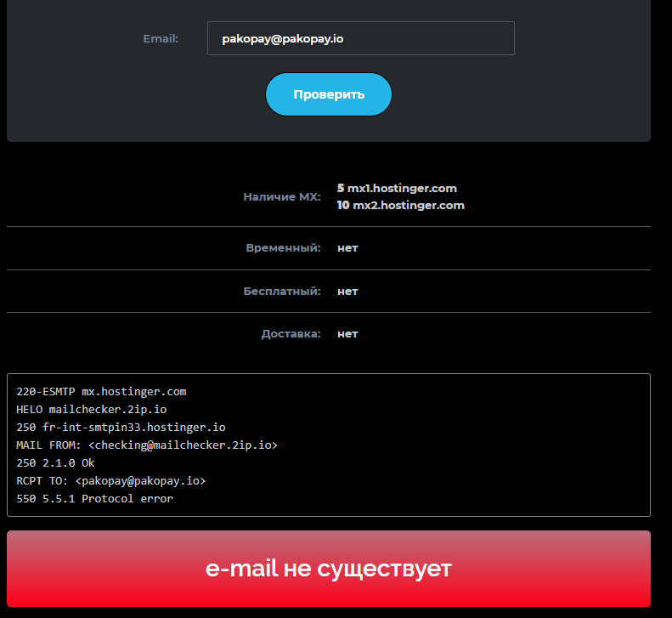Click the RCPT TO log line

point(111,481)
